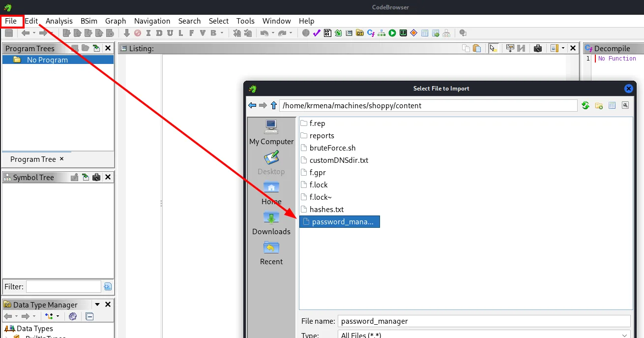Create new folder in import dialog
Viewport: 644px width, 338px height.
pyautogui.click(x=599, y=105)
